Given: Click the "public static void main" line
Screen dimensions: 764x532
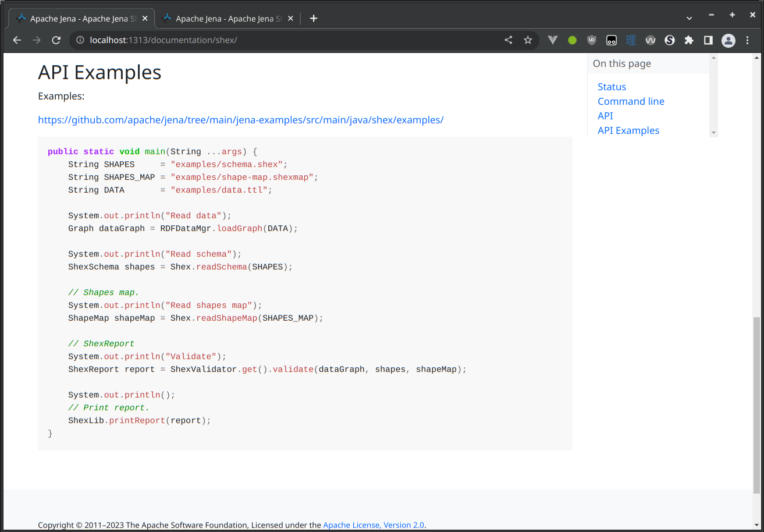Looking at the screenshot, I should [x=152, y=151].
